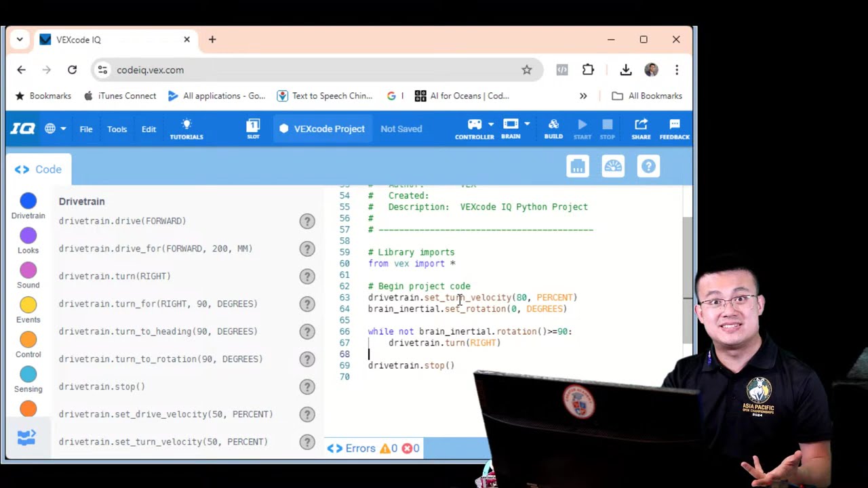Open help for drivetrain.drive(FORWARD)
This screenshot has width=868, height=488.
pyautogui.click(x=307, y=221)
